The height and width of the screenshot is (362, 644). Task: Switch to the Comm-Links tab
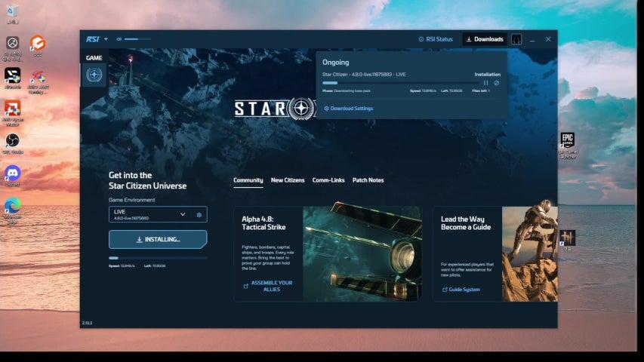pyautogui.click(x=328, y=180)
